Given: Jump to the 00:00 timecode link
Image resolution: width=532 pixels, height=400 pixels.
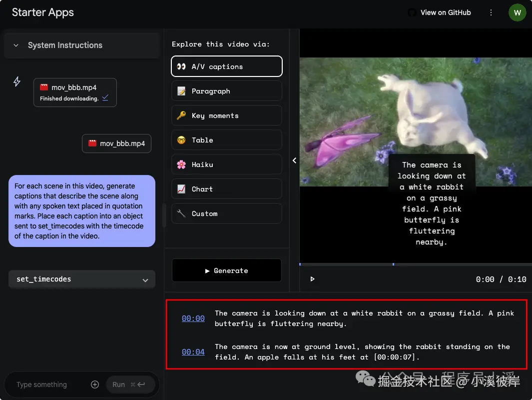Looking at the screenshot, I should click(x=193, y=318).
